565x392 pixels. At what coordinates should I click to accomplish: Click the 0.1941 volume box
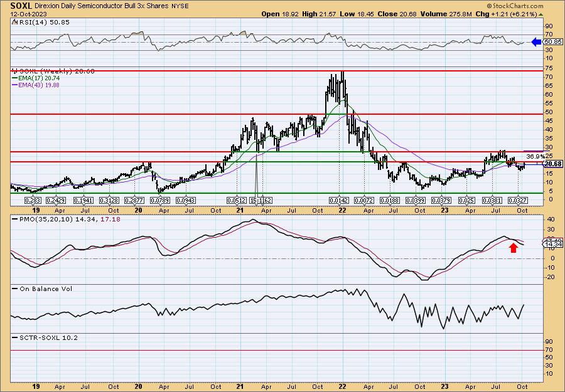pyautogui.click(x=83, y=201)
